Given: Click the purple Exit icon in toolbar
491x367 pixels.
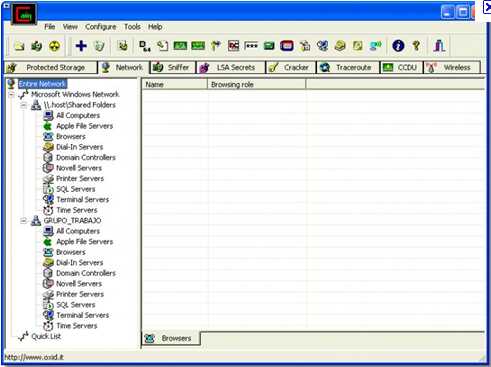Looking at the screenshot, I should pos(439,46).
